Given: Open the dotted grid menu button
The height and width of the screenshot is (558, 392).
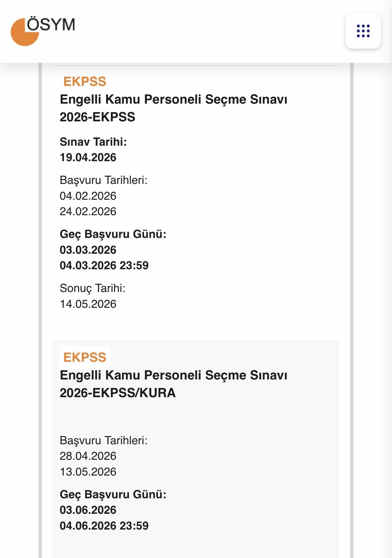Looking at the screenshot, I should (363, 31).
